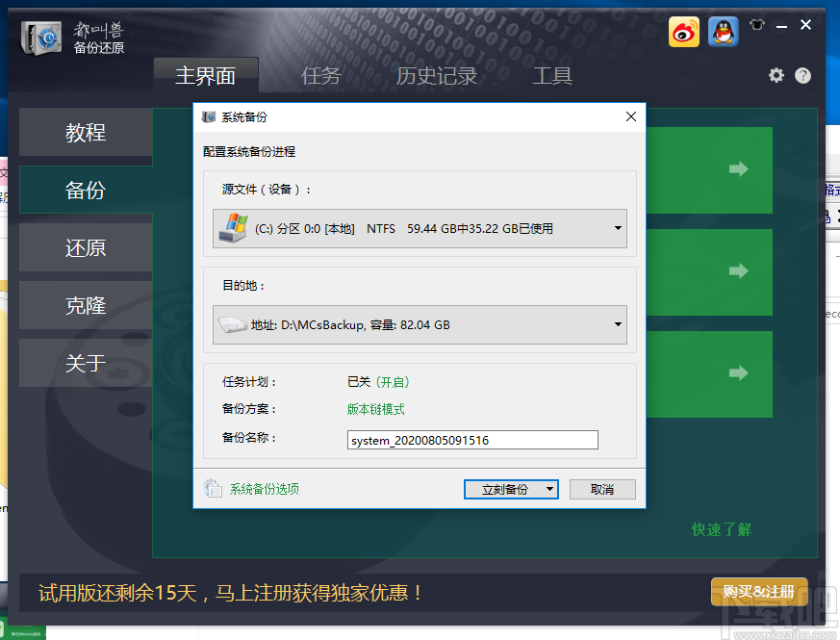Switch to 工具 tab
This screenshot has width=840, height=640.
552,76
